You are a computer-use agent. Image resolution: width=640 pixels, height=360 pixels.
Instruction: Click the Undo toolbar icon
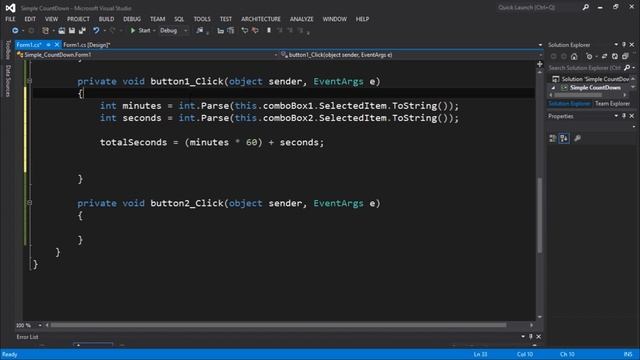coord(96,31)
